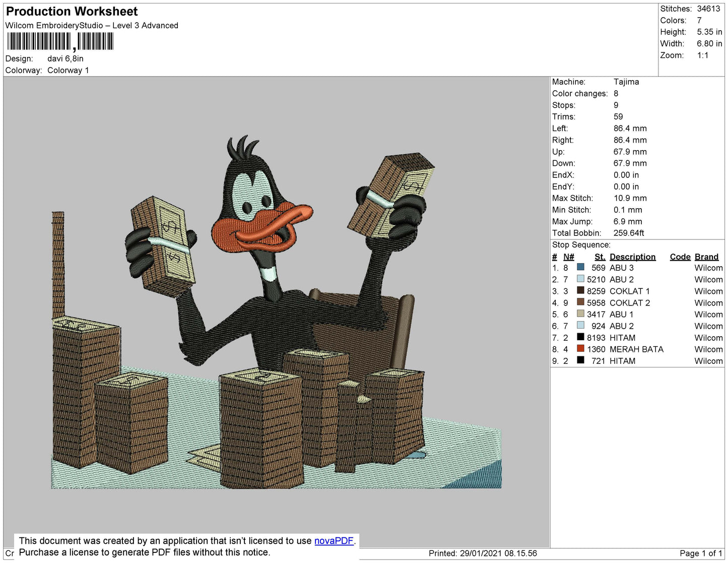
Task: Select the stitch count 569 in stop 1
Action: (599, 268)
